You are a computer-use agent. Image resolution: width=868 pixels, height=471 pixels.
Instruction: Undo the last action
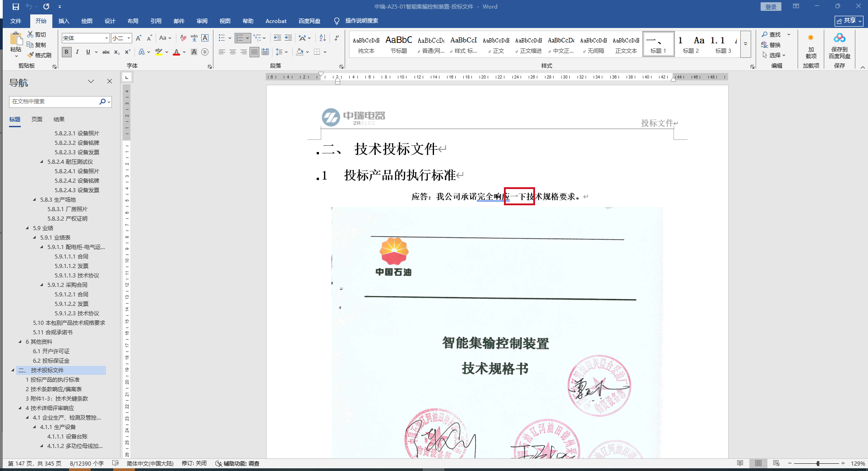click(x=29, y=7)
